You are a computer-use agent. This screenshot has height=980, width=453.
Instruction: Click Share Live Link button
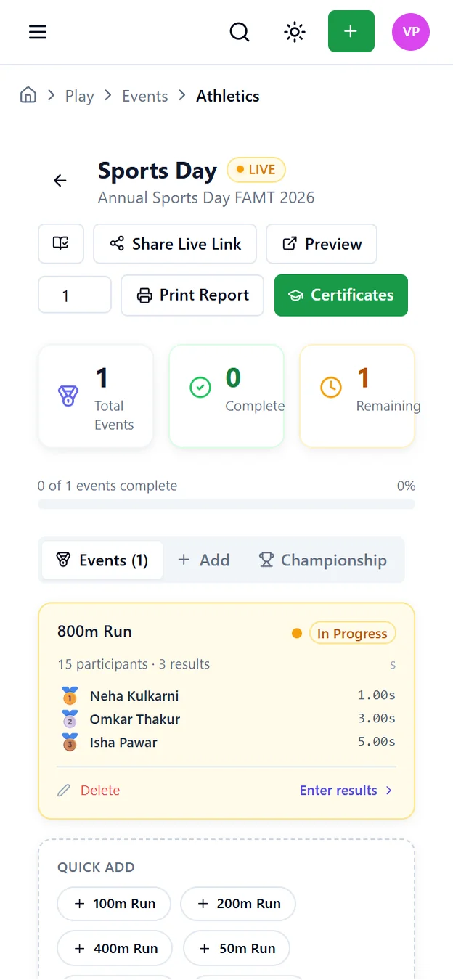[175, 244]
